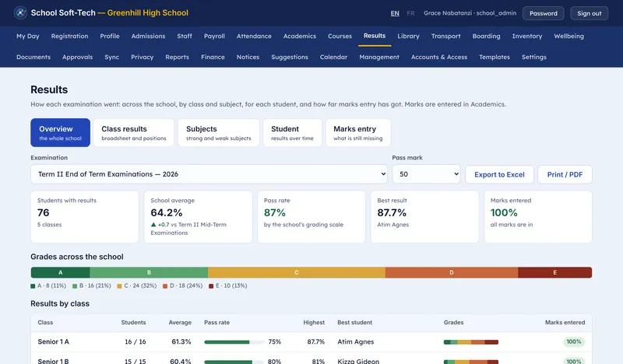Image resolution: width=623 pixels, height=364 pixels.
Task: Switch language to EN
Action: (x=395, y=13)
